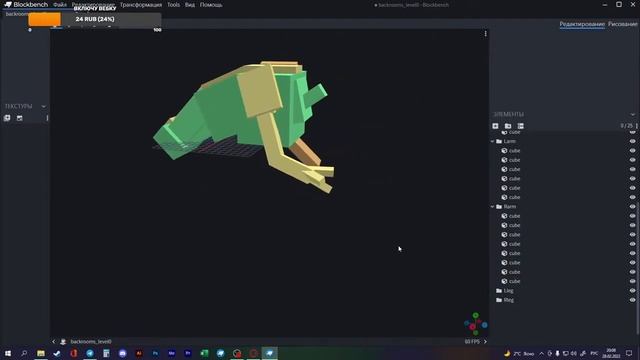The width and height of the screenshot is (640, 360).
Task: Open the textures panel three-dot menu
Action: [47, 118]
